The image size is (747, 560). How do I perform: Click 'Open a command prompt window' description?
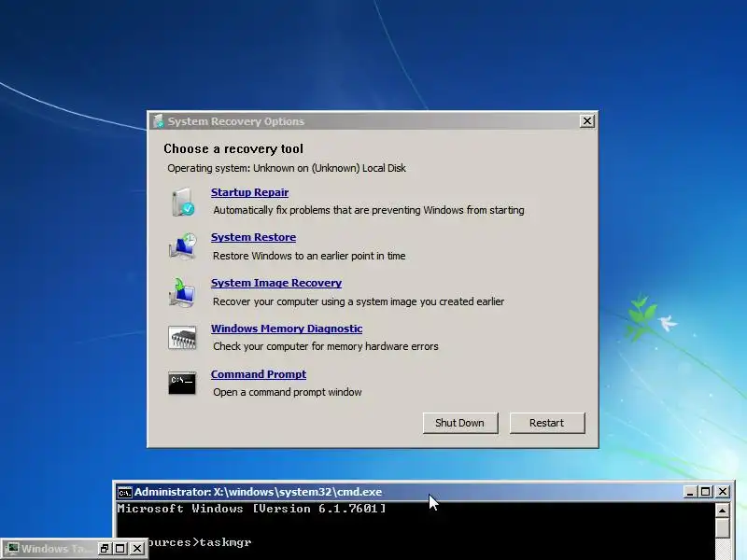click(288, 392)
